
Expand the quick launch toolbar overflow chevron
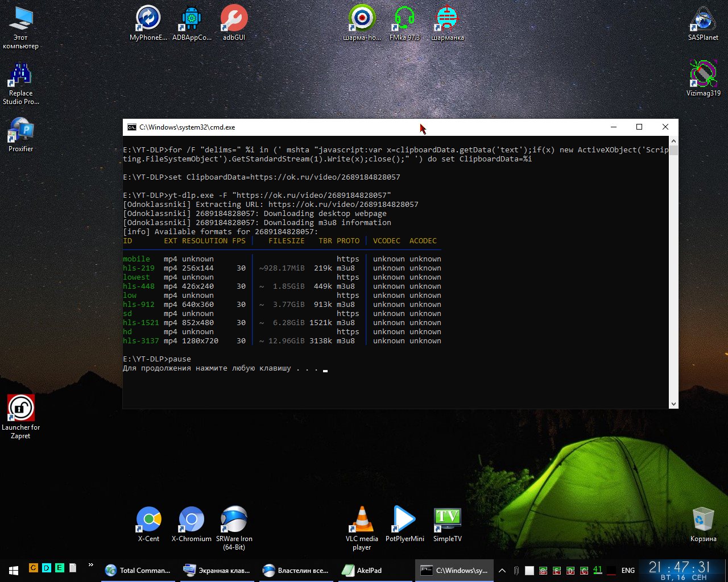tap(90, 566)
